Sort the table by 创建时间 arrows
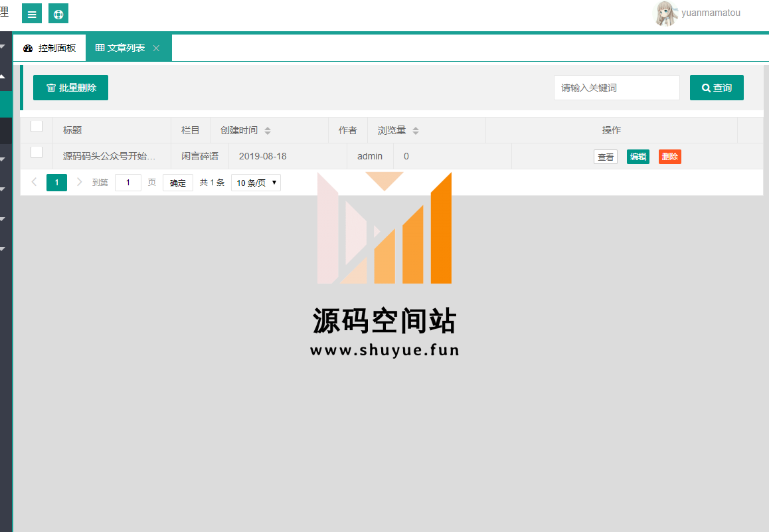Image resolution: width=769 pixels, height=532 pixels. [267, 131]
